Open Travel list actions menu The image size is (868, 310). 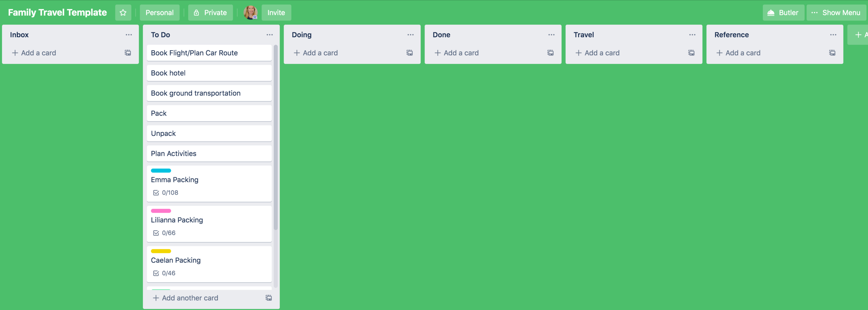point(692,35)
